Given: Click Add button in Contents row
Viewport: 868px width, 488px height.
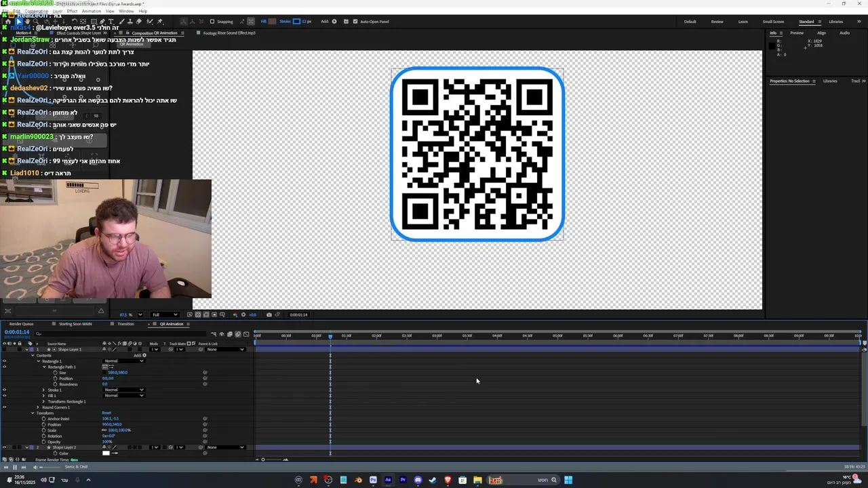Looking at the screenshot, I should [144, 355].
